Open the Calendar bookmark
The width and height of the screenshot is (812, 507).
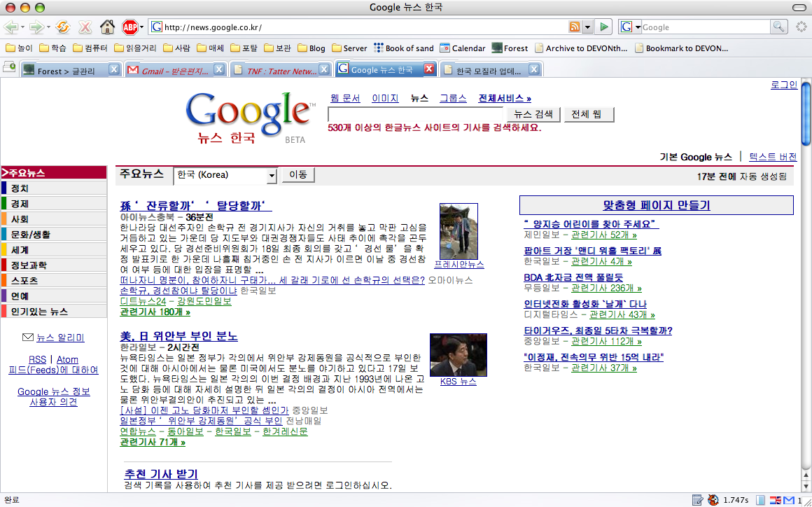(x=463, y=48)
